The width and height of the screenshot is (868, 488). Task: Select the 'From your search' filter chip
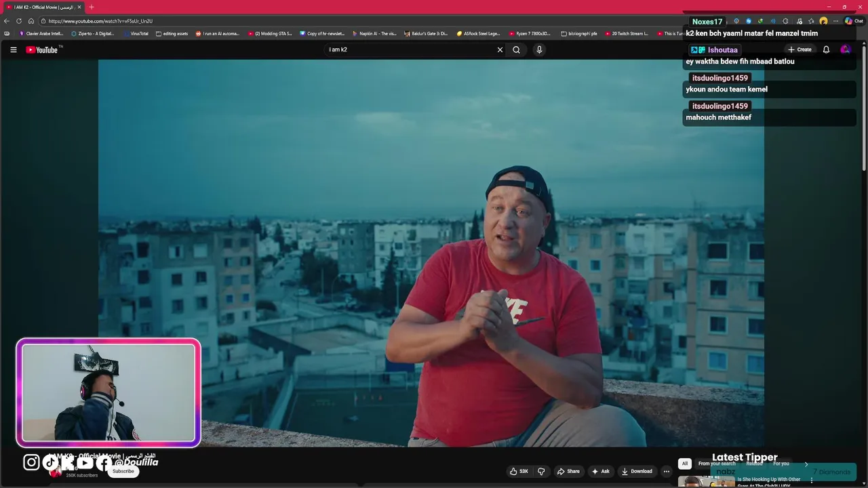click(x=717, y=464)
